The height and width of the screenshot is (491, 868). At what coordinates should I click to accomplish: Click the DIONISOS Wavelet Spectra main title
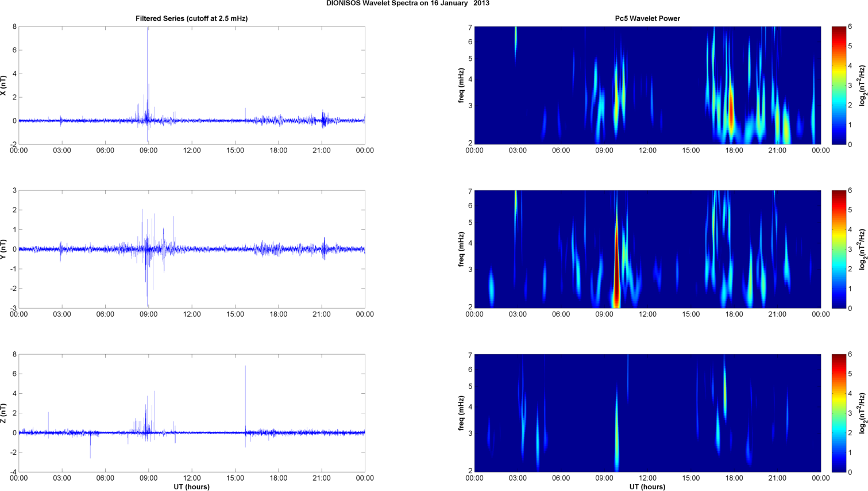coord(408,3)
